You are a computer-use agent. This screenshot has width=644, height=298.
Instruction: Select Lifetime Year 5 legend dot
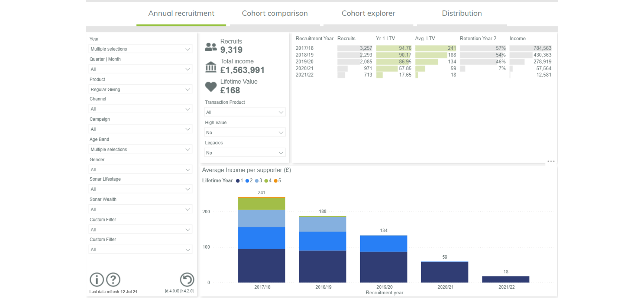[x=276, y=181]
